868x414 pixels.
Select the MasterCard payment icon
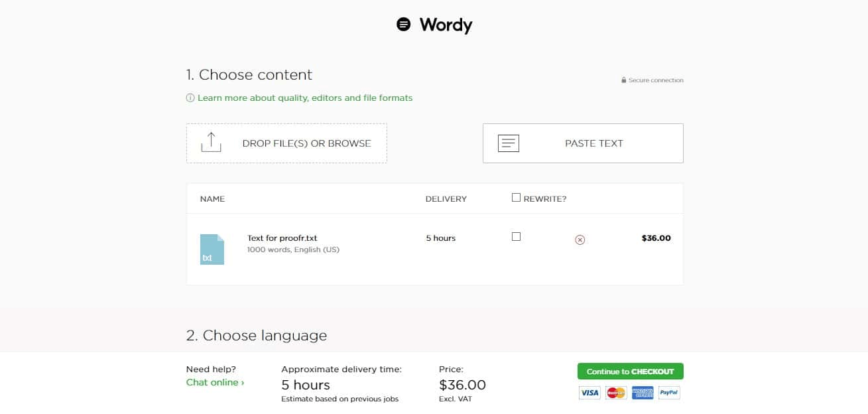(x=615, y=392)
